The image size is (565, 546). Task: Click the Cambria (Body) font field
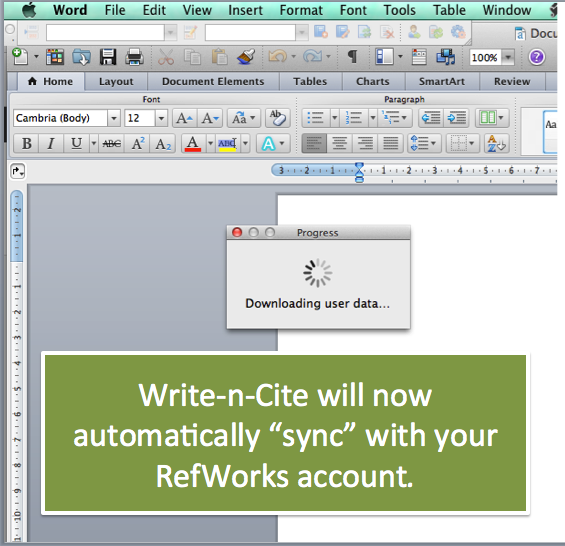(x=61, y=118)
